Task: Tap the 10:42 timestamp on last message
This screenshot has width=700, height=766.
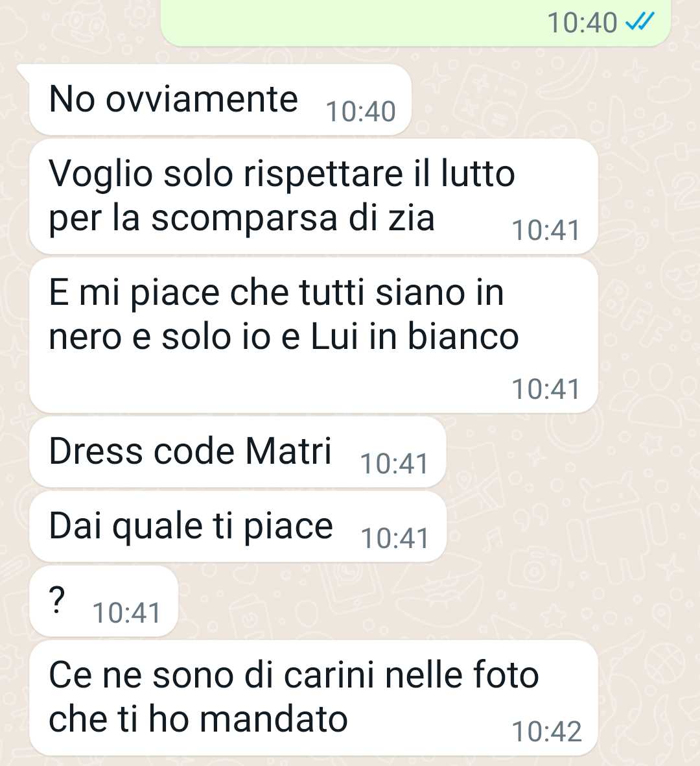Action: (x=547, y=732)
